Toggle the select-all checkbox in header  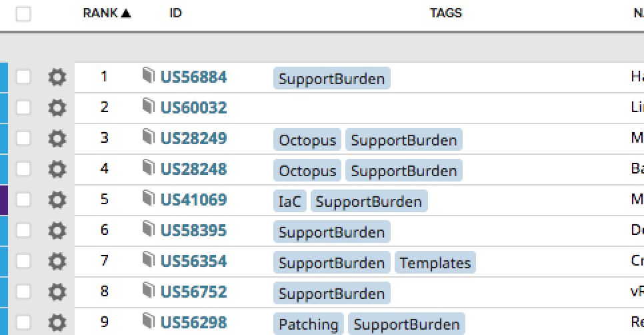[23, 13]
